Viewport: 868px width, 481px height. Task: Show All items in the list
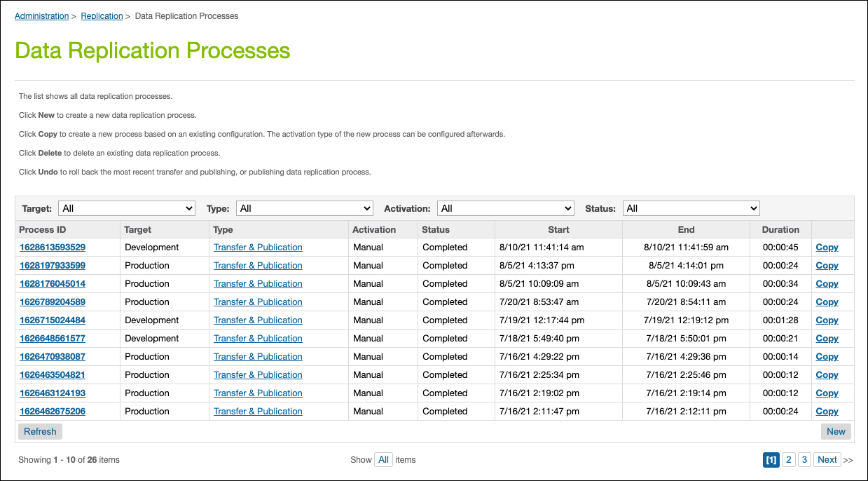(383, 460)
